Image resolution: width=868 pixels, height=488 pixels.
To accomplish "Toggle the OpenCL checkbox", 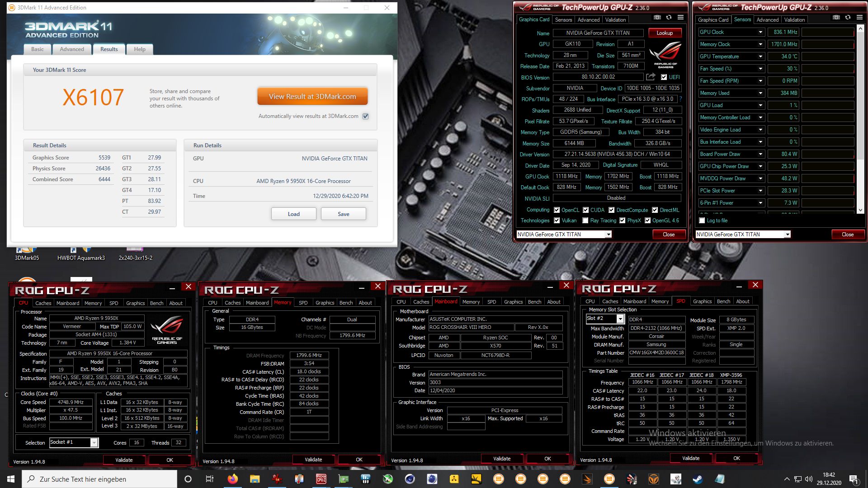I will tap(557, 210).
